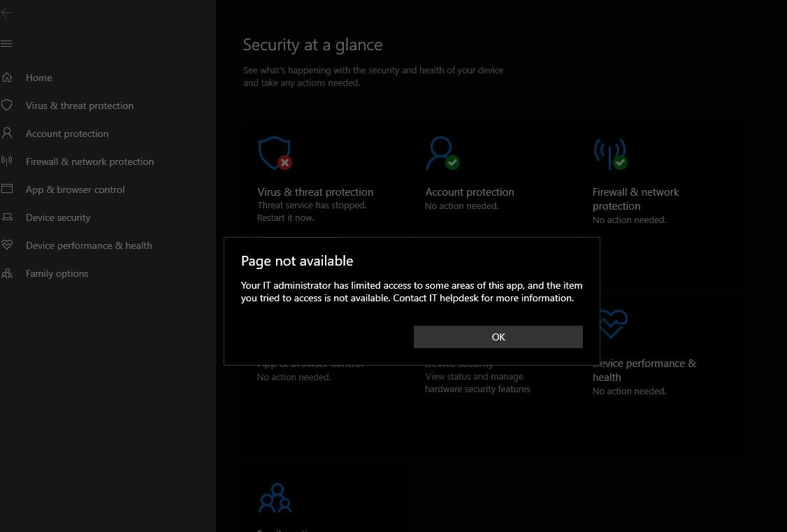Screen dimensions: 787x532
Task: Click Security at a glance heading
Action: [312, 45]
